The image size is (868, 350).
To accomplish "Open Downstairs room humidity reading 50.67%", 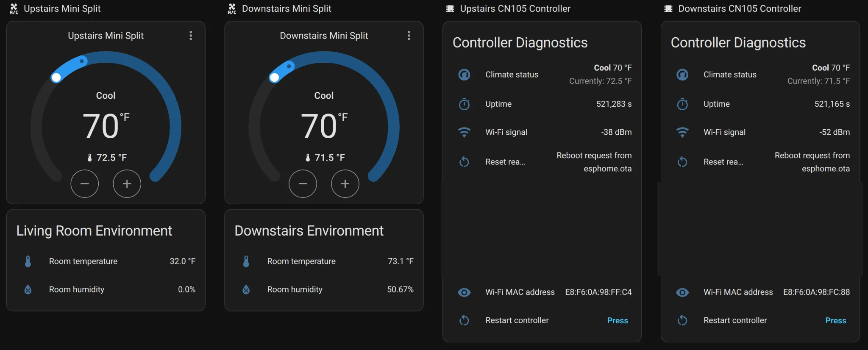I will click(x=401, y=289).
